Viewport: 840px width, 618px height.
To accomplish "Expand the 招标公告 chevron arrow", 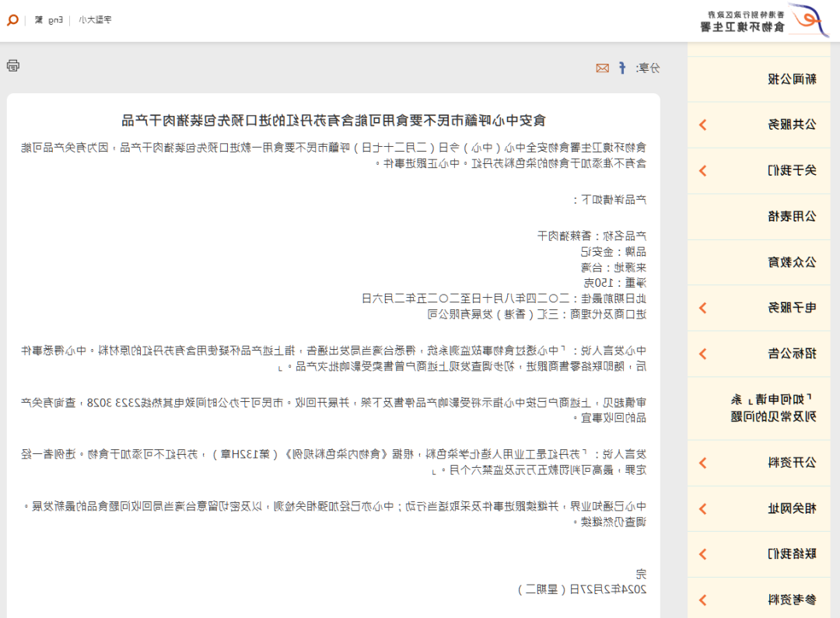I will pyautogui.click(x=702, y=354).
